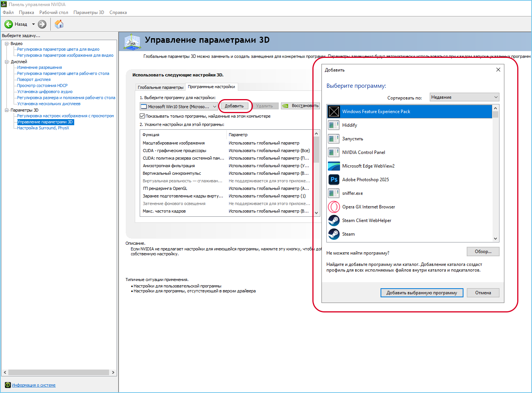Click down arrow of settings list scrollbar

(x=317, y=213)
